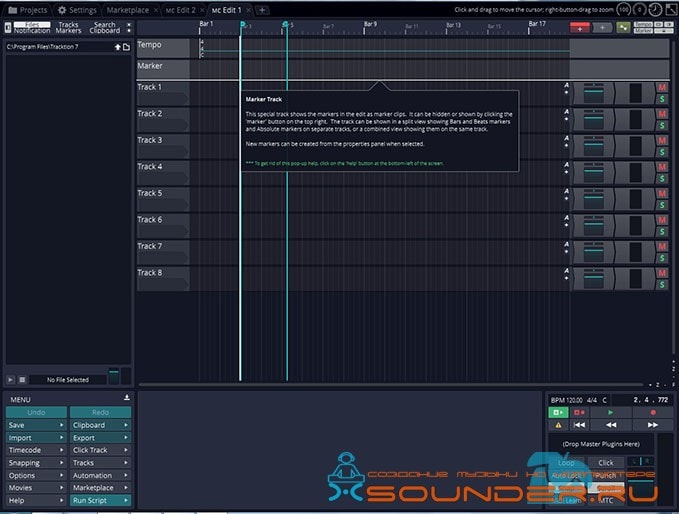Open the Markers browser tab
The height and width of the screenshot is (514, 679).
tap(68, 31)
